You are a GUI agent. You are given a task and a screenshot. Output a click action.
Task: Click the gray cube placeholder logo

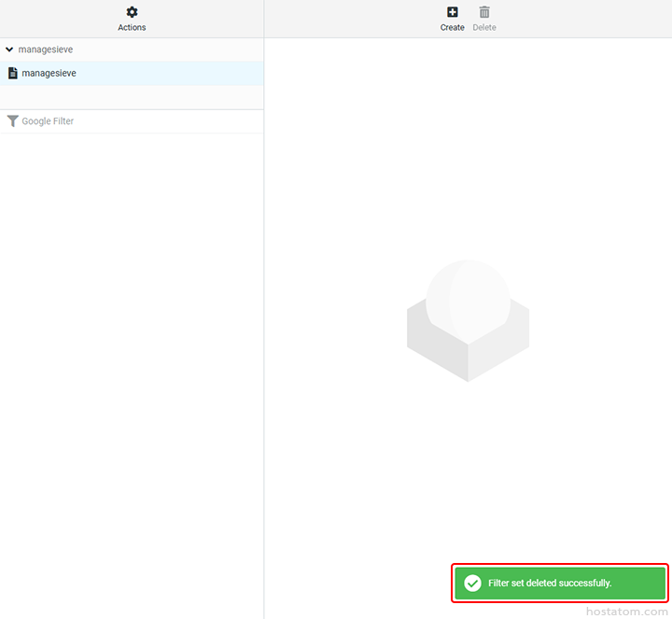(x=468, y=320)
